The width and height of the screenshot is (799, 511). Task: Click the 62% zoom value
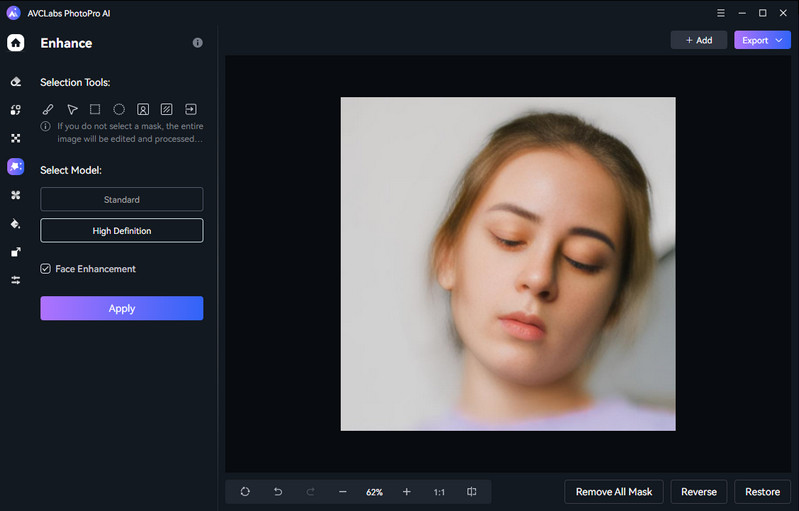(374, 492)
